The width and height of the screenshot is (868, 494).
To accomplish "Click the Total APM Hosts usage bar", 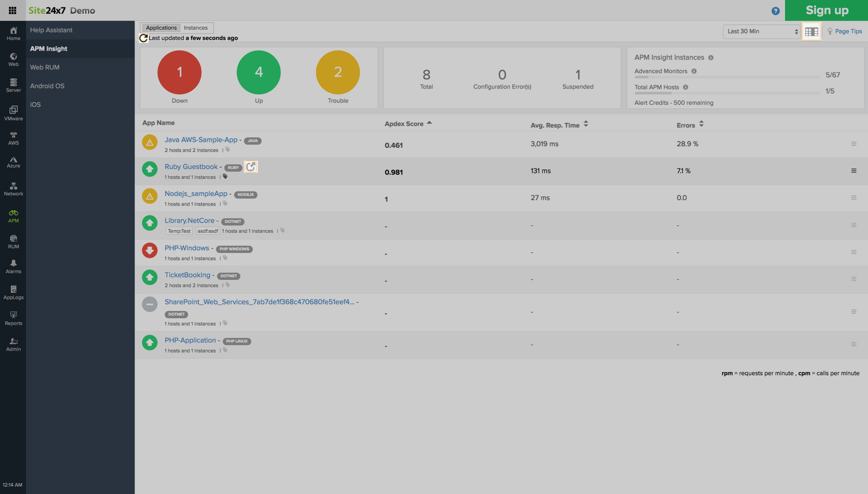I will tap(727, 93).
